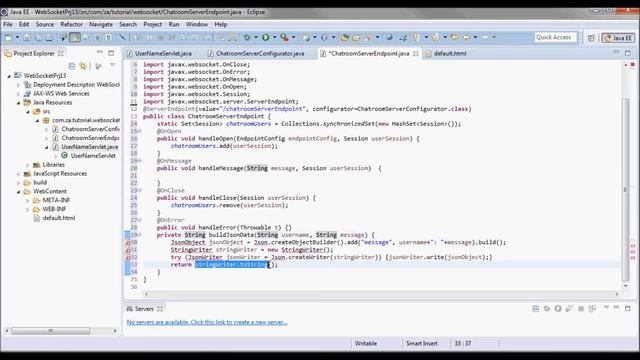Fold the handleOpen method at line 15
The image size is (640, 360).
140,131
